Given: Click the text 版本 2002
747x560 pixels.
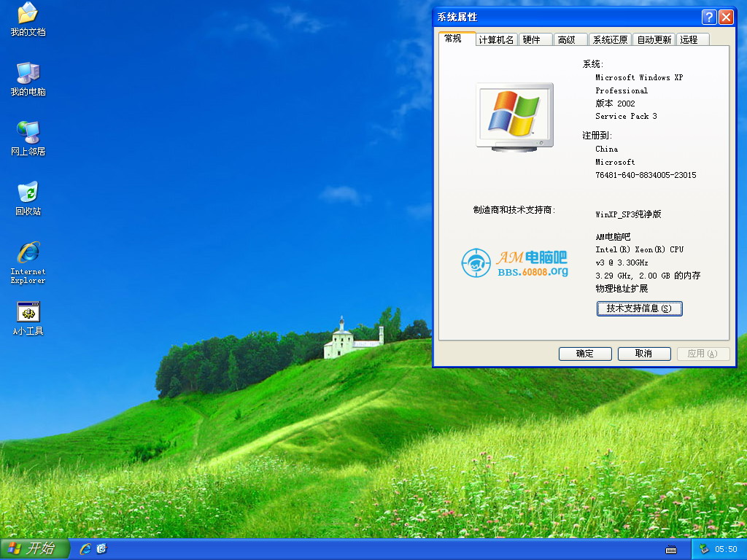Looking at the screenshot, I should (615, 104).
